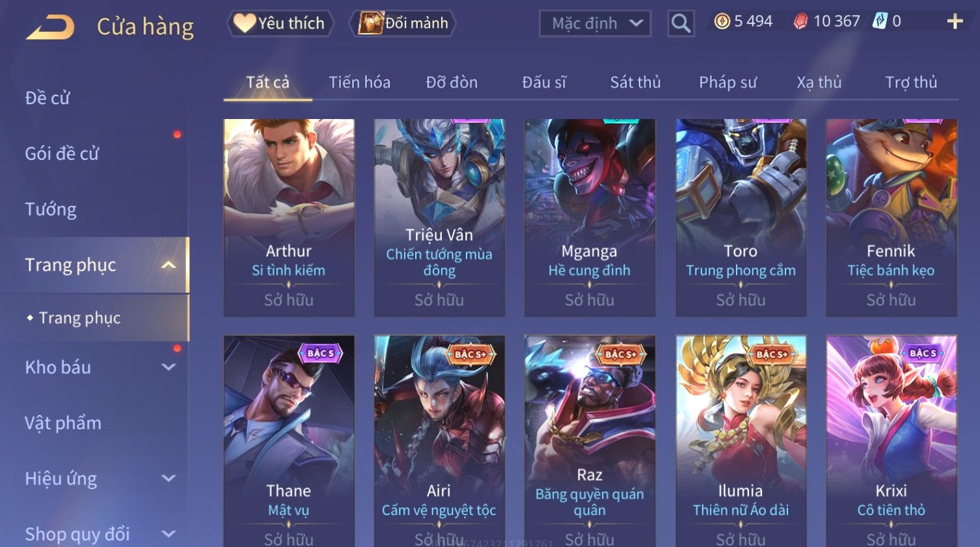
Task: Click the golden back arrow icon
Action: click(x=50, y=27)
